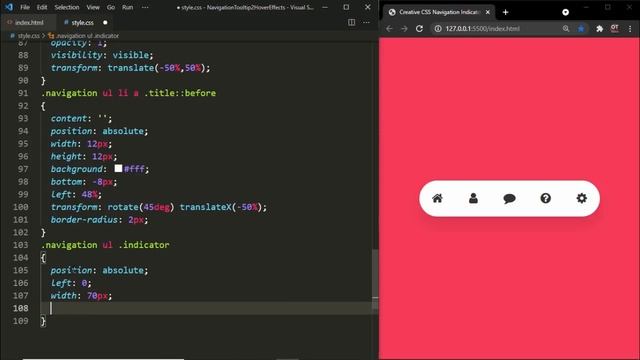Viewport: 640px width, 360px height.
Task: Open a new browser tab
Action: [x=505, y=12]
